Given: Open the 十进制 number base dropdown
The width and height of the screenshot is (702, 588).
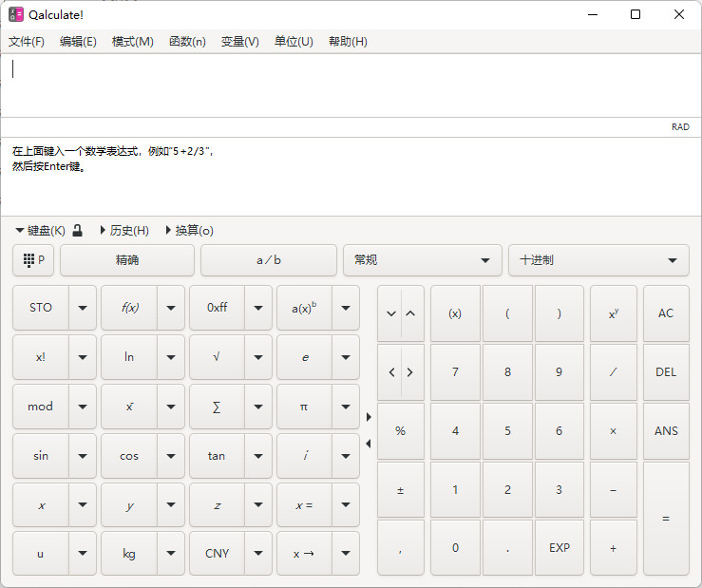Looking at the screenshot, I should [598, 260].
